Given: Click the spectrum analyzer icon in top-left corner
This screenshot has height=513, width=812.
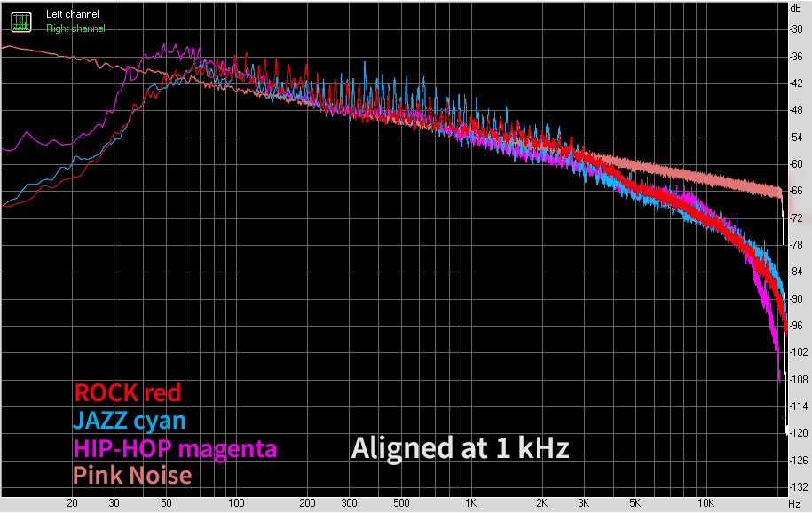Looking at the screenshot, I should pyautogui.click(x=21, y=22).
